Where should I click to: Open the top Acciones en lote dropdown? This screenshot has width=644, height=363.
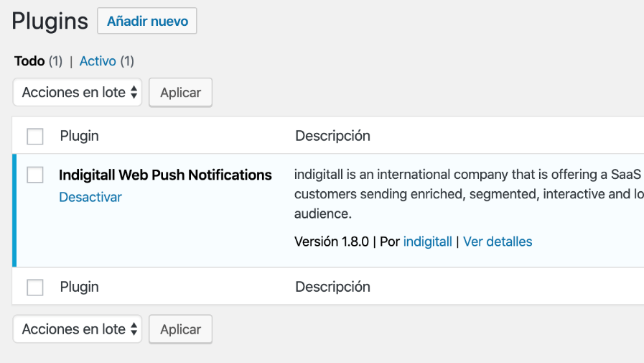(78, 93)
